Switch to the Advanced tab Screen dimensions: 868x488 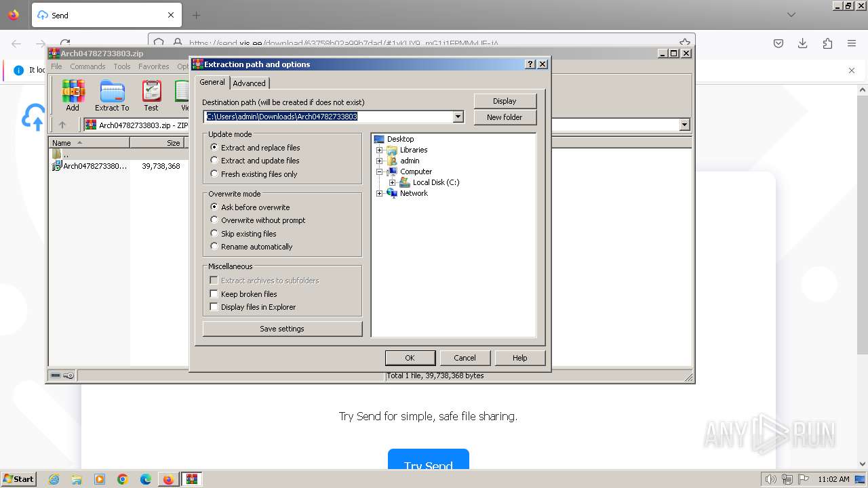(x=250, y=83)
